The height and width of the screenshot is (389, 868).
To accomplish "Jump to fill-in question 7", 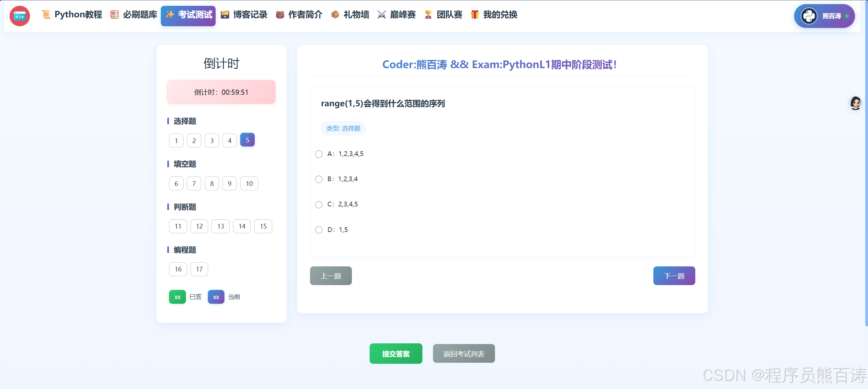I will (194, 184).
